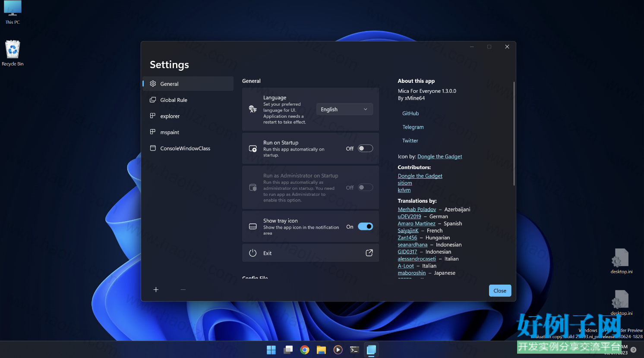644x358 pixels.
Task: Click the 'Translations by:' heading
Action: pos(417,201)
